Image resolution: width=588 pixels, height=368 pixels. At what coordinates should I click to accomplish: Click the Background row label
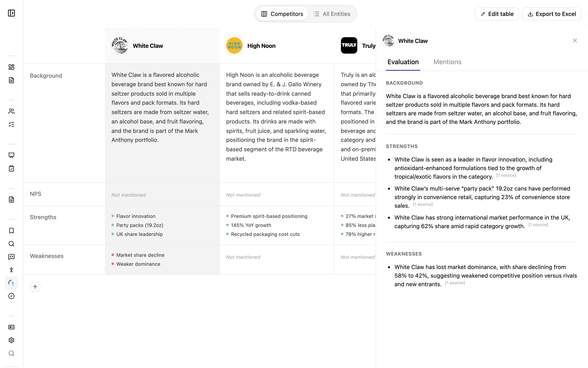click(46, 76)
